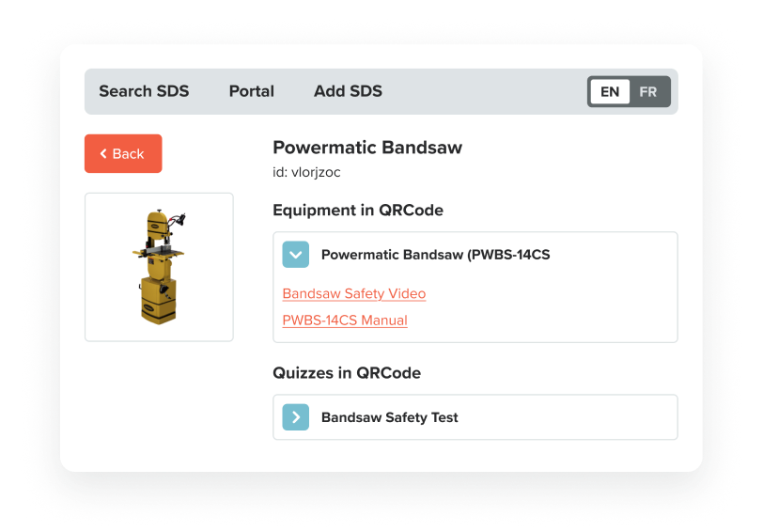Expand the Bandsaw Safety Test quiz
763x532 pixels.
295,417
